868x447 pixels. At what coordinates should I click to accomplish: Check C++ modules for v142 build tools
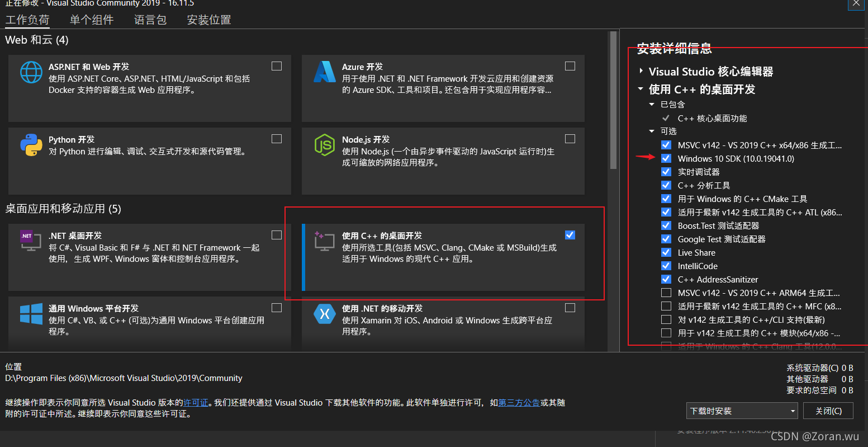click(x=666, y=333)
